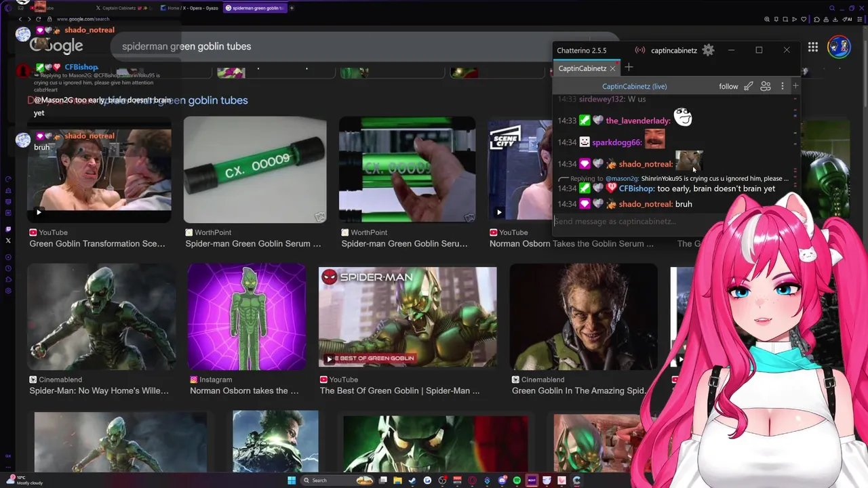The height and width of the screenshot is (488, 868).
Task: Go back in the browser
Action: pyautogui.click(x=20, y=19)
